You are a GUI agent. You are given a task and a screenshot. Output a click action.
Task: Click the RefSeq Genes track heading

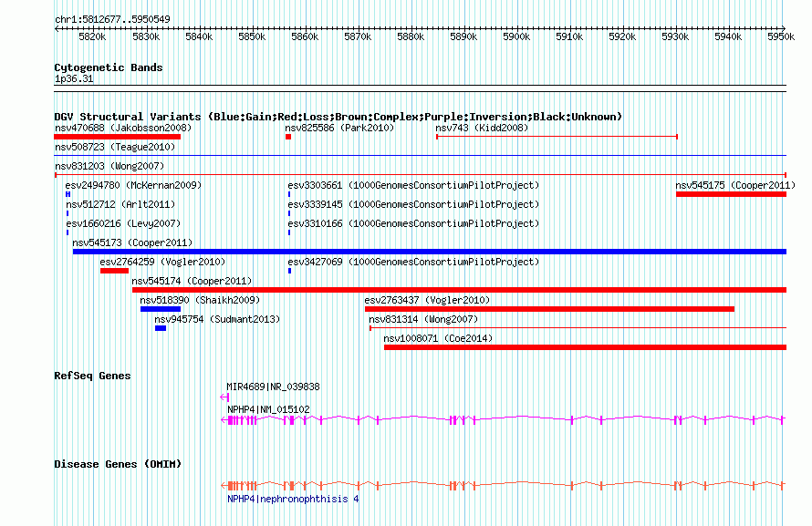[92, 376]
